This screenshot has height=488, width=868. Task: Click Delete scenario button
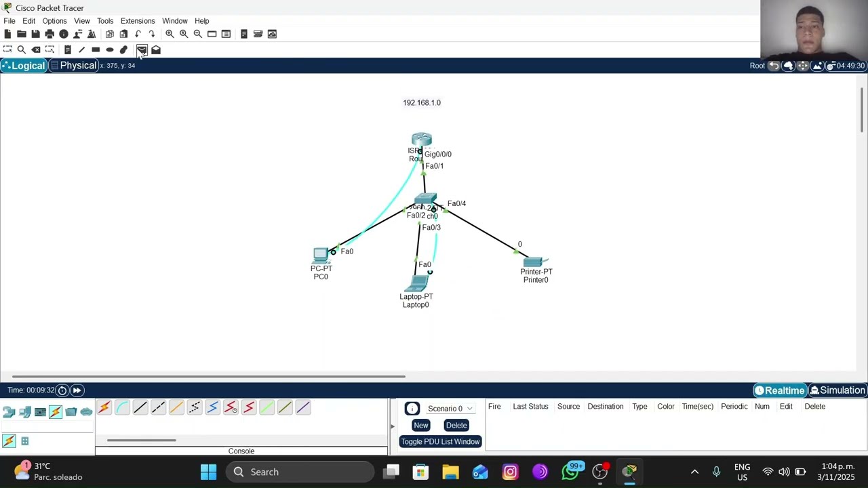[x=456, y=426]
